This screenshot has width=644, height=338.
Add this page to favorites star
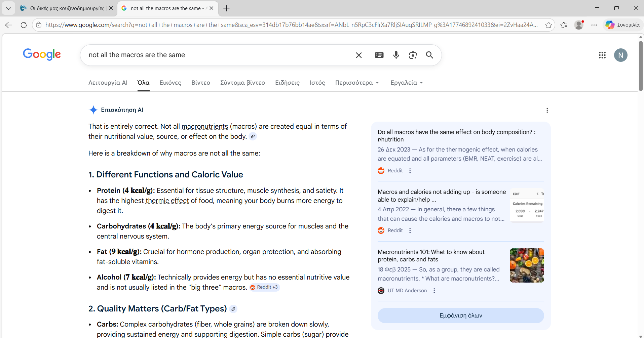tap(548, 25)
